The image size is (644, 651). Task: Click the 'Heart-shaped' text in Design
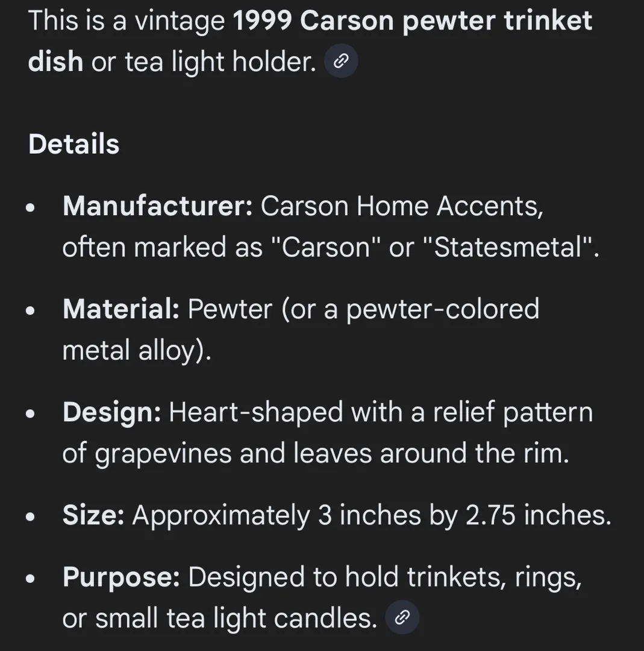point(255,412)
